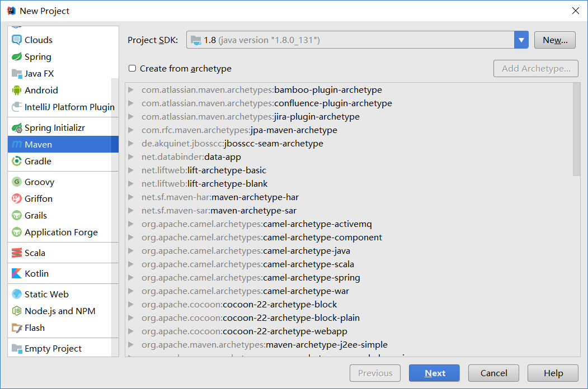Click the IntelliJ logo in title bar
Viewport: 588px width, 389px height.
pyautogui.click(x=11, y=11)
